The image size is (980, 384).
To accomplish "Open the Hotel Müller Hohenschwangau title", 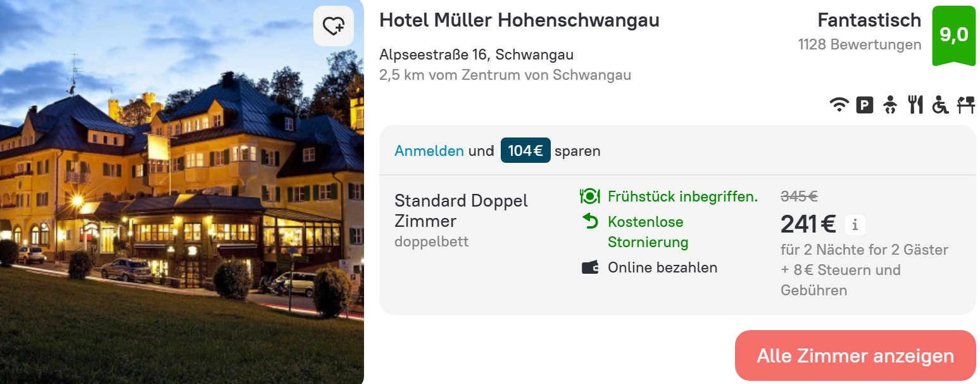I will click(519, 20).
